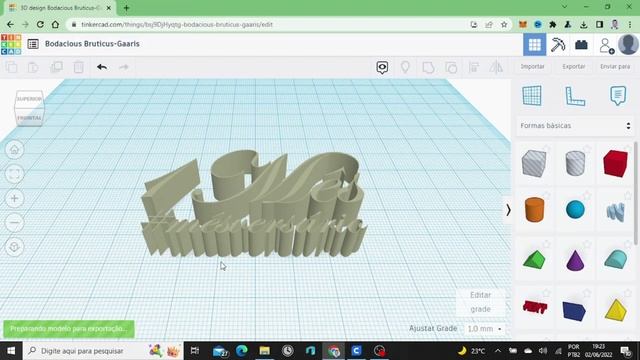Image resolution: width=640 pixels, height=360 pixels.
Task: Pick the dark blue wedge shape
Action: pos(574,311)
